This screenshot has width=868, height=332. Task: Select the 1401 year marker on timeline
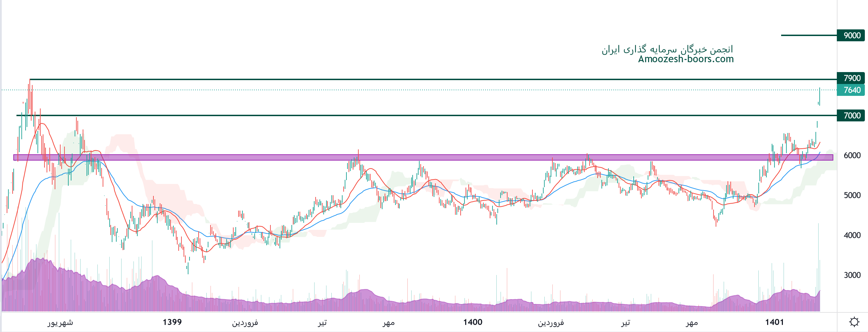tap(774, 322)
